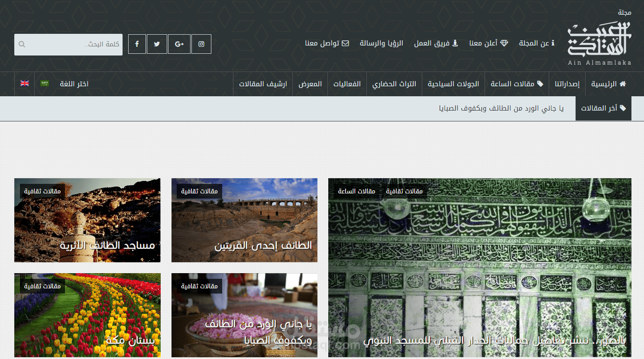Click the home icon next to الرئيسية
This screenshot has height=359, width=644.
coord(624,84)
